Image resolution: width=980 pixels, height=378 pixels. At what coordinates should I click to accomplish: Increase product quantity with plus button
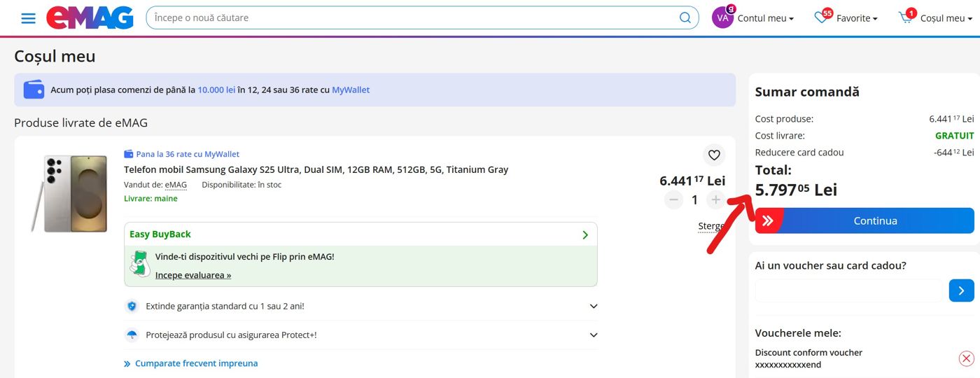pos(715,200)
